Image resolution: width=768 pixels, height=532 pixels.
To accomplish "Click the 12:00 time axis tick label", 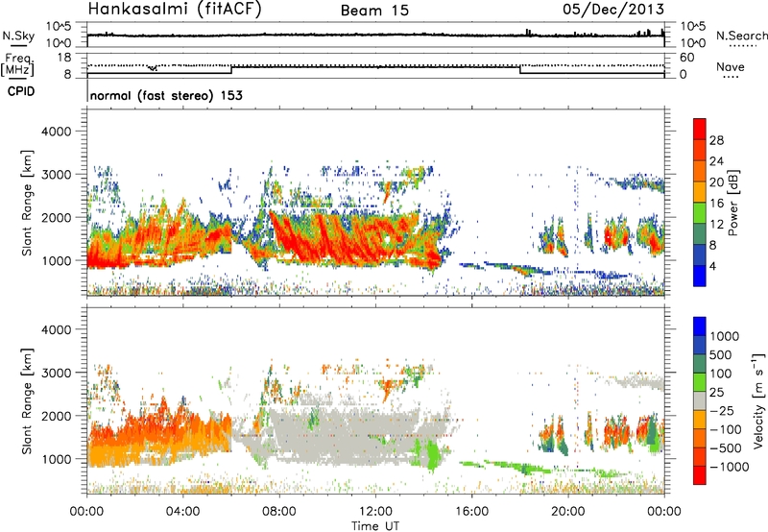I will (x=375, y=512).
